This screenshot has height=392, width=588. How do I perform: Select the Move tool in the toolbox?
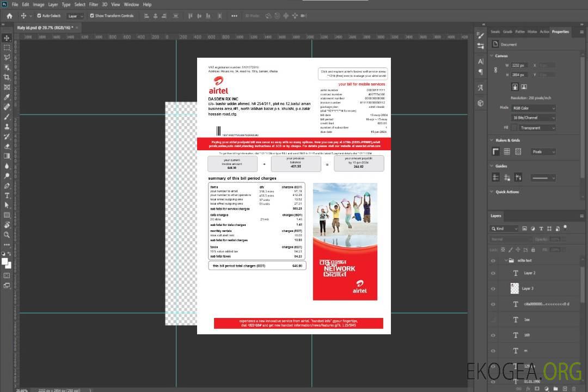pos(7,38)
